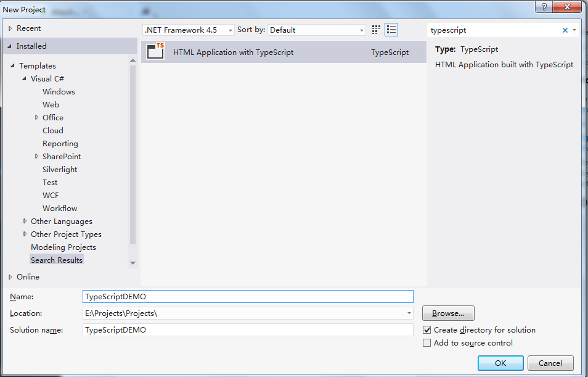
Task: Click the Cancel button
Action: pyautogui.click(x=550, y=363)
